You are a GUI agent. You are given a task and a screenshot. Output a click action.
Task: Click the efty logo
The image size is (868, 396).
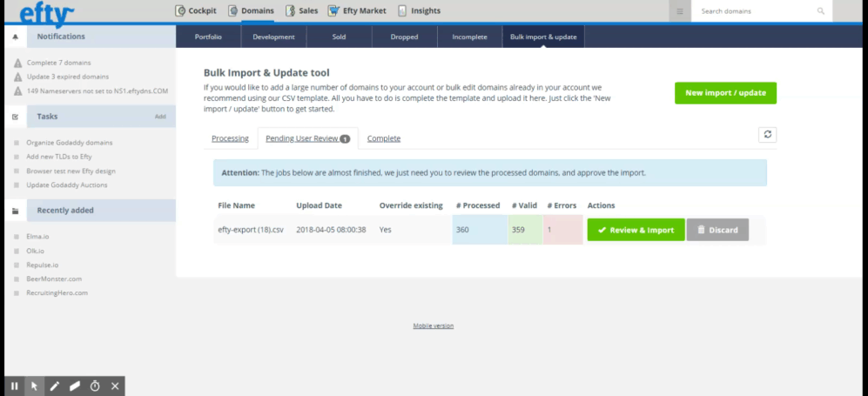[x=46, y=15]
